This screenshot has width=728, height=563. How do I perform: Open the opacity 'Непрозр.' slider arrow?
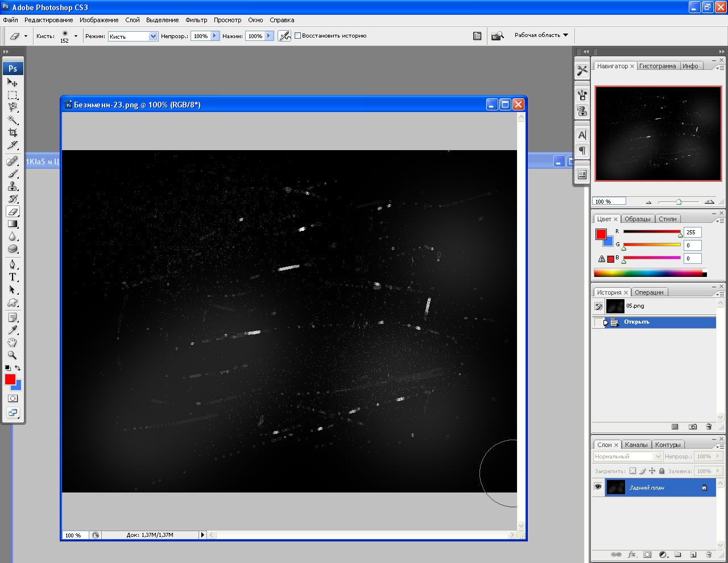point(214,36)
